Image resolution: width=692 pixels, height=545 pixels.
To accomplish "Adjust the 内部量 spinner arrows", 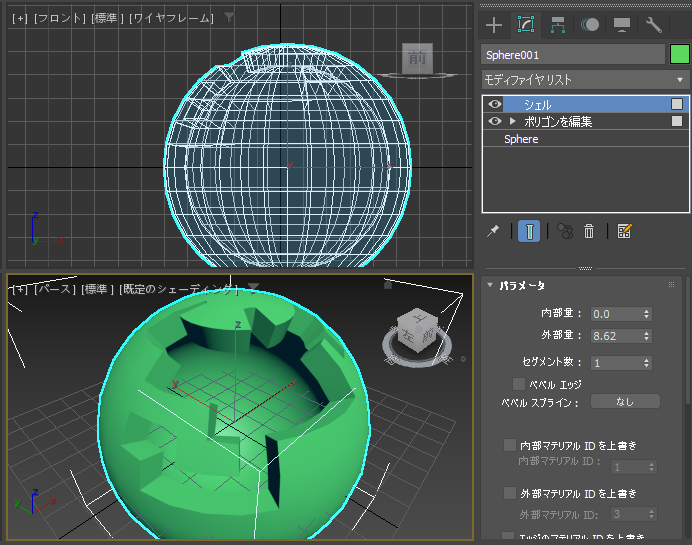I will coord(647,314).
